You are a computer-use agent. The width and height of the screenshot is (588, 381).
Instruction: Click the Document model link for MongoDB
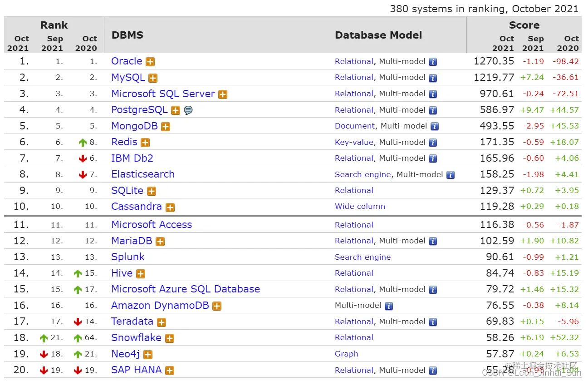355,126
